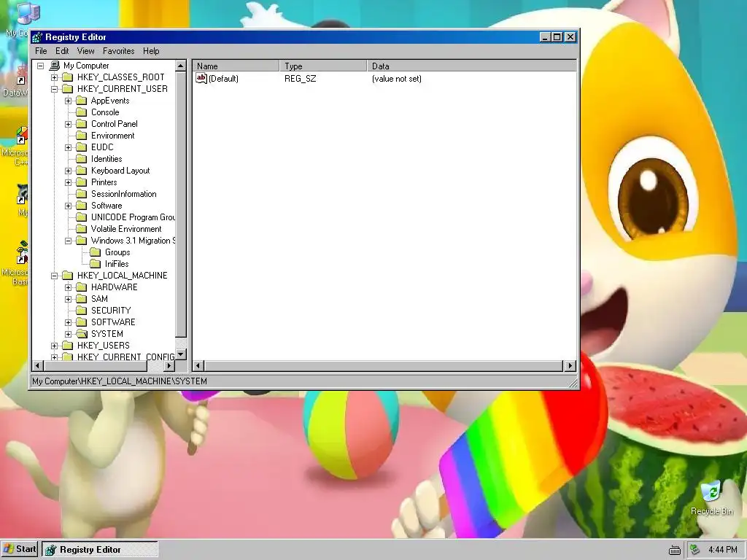Screen dimensions: 747x560
Task: Expand the Keyboard Layout key
Action: click(x=68, y=171)
